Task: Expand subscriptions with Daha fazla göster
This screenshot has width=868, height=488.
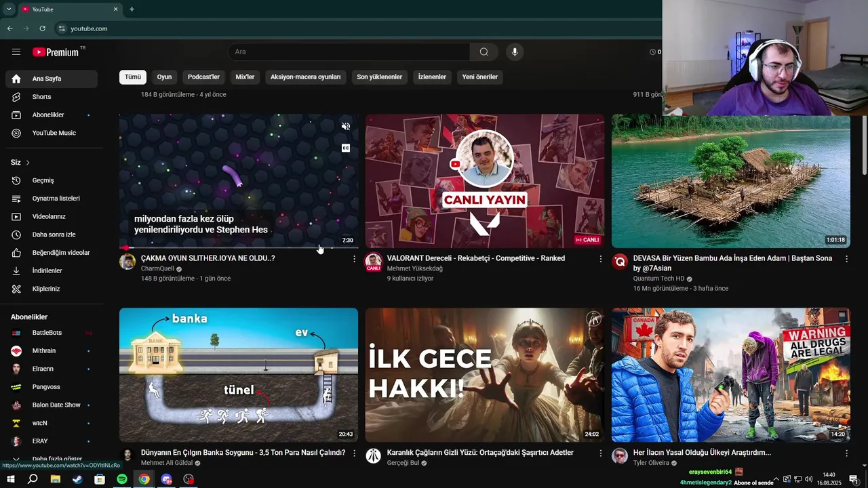Action: pos(52,459)
